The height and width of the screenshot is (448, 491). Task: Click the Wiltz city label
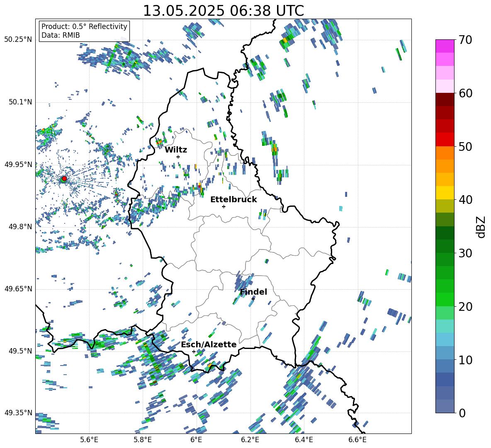[x=176, y=150]
